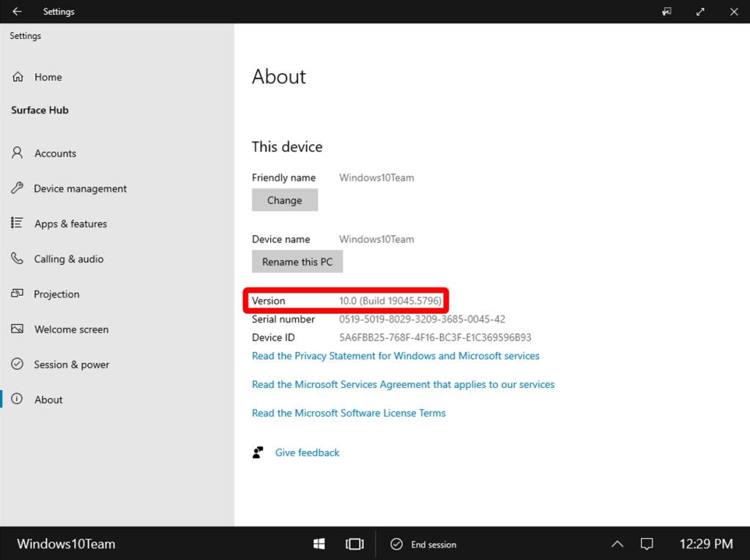Screen dimensions: 750x560
Task: Click the Device ID label
Action: coord(273,337)
